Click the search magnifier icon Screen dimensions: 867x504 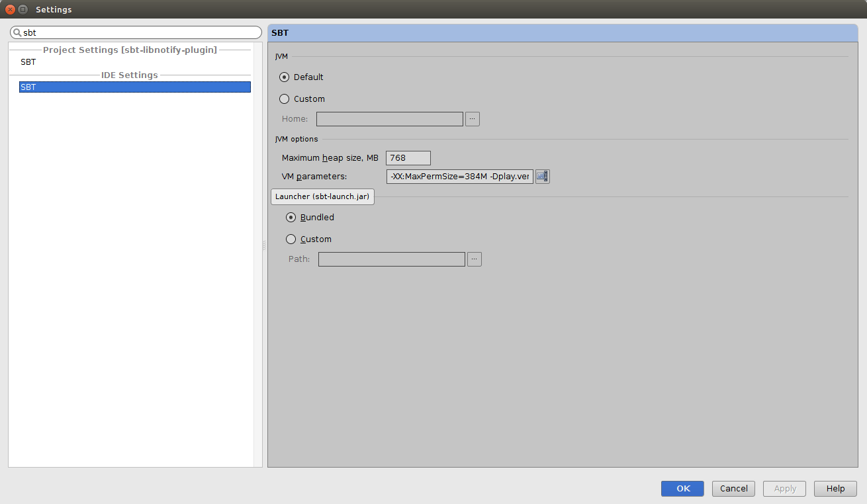(x=17, y=32)
